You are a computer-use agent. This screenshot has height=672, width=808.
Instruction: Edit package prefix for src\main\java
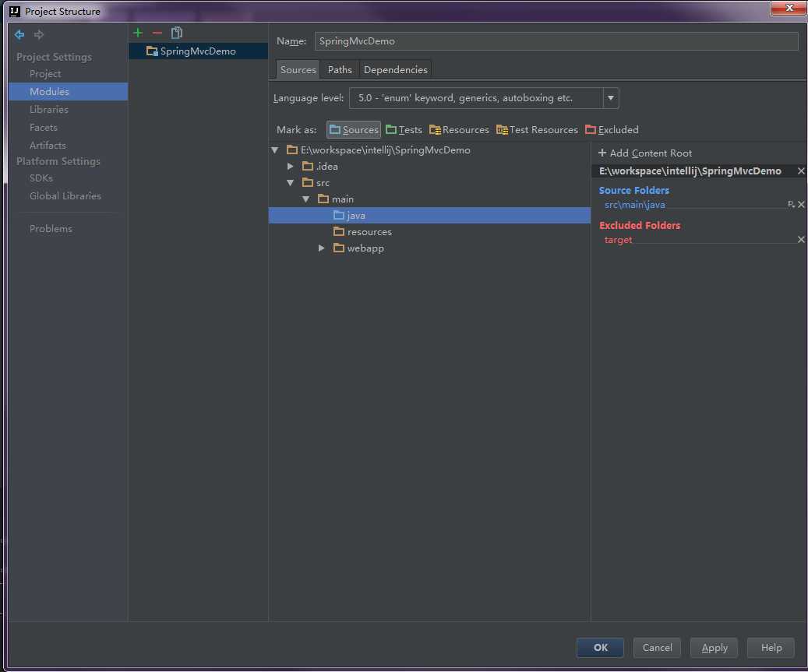[x=791, y=205]
